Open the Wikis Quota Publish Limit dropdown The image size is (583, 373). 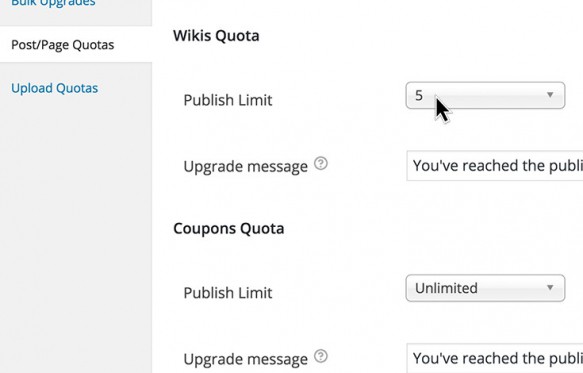coord(485,96)
